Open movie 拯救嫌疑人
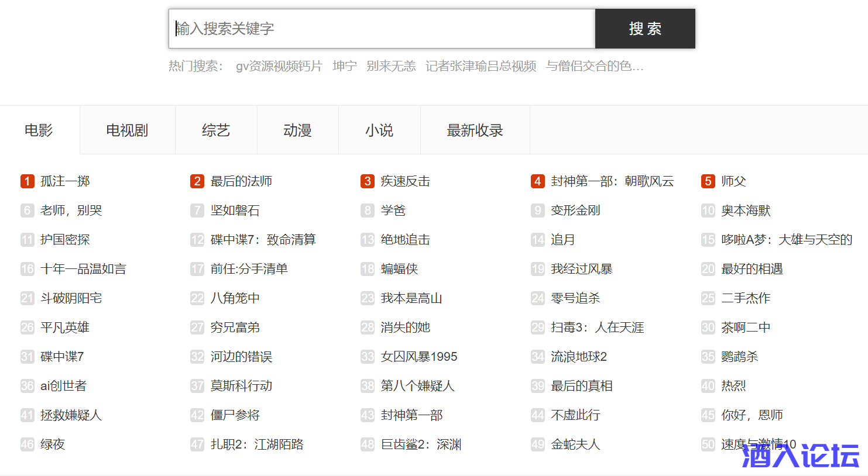The height and width of the screenshot is (476, 868). (x=71, y=415)
